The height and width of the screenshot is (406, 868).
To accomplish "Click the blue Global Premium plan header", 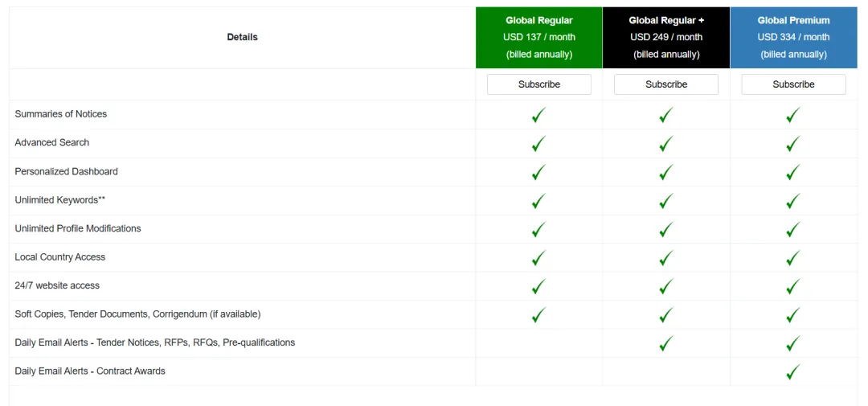I will (x=793, y=37).
